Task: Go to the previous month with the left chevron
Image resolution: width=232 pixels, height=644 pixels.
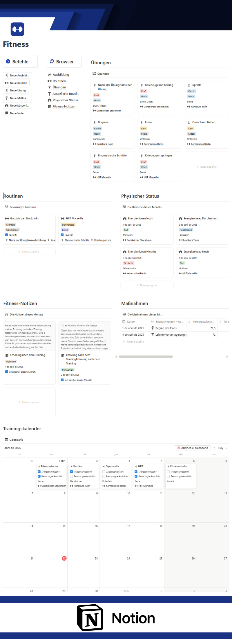Action: [x=215, y=448]
